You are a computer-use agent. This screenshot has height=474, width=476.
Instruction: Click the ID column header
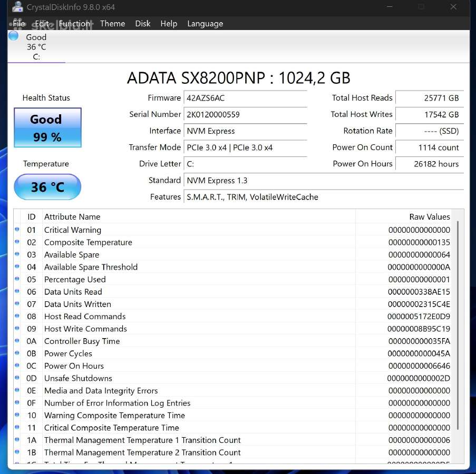click(x=31, y=217)
